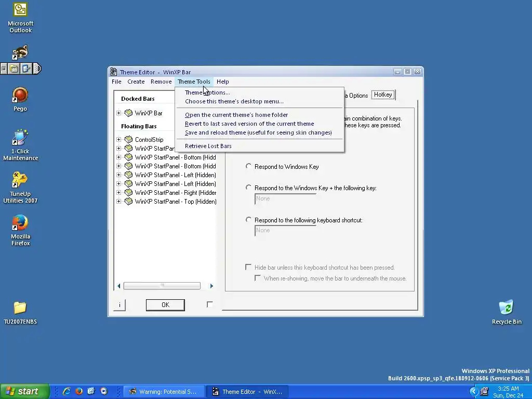Open the File menu
Screen dimensions: 532x399
tap(116, 82)
